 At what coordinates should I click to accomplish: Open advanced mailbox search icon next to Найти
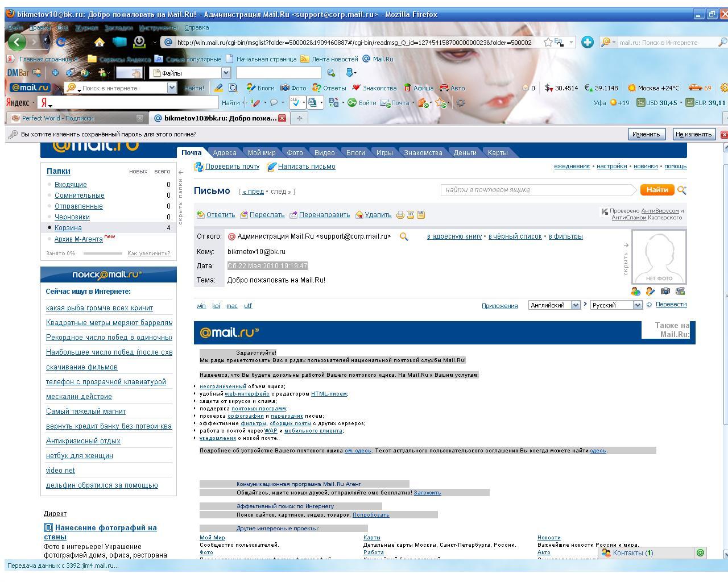click(x=682, y=190)
